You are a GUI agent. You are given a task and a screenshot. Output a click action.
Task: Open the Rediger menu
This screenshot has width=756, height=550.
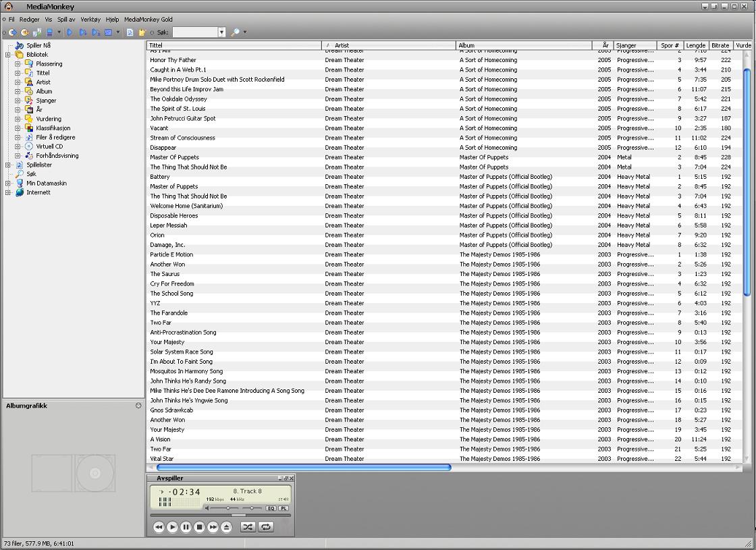click(30, 20)
